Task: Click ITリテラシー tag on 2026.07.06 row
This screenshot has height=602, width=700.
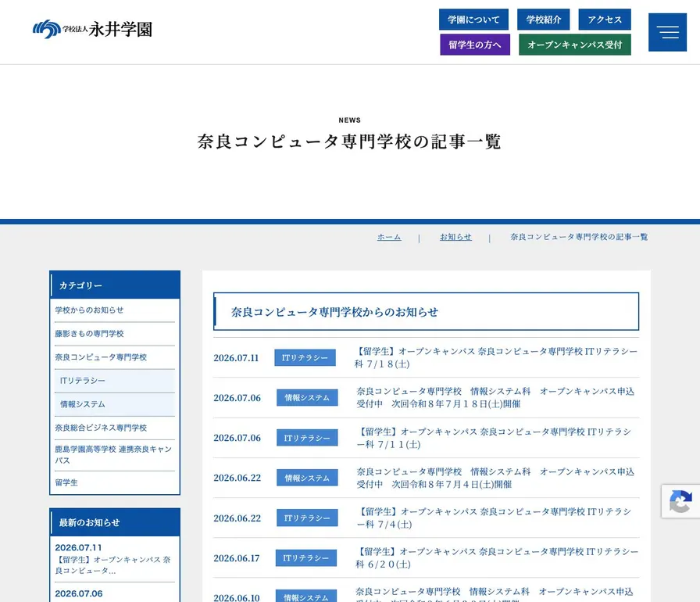Action: coord(307,438)
